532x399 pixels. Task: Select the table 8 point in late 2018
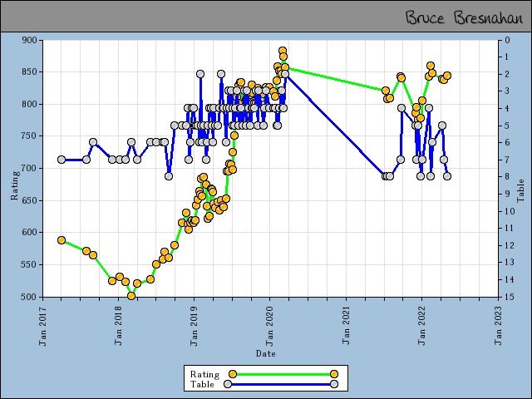pos(169,176)
